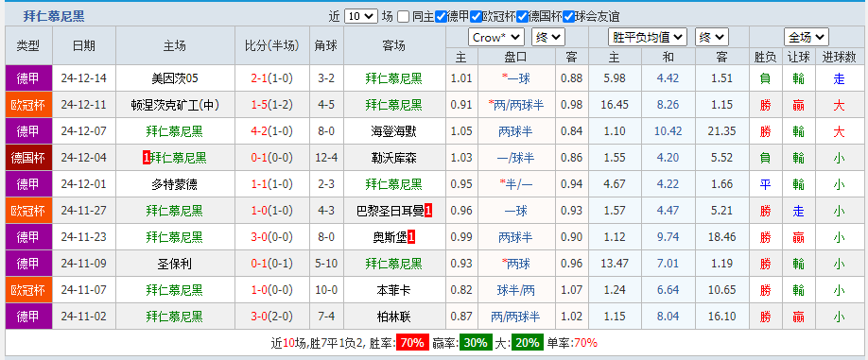Click the 角球 column header
Screen dimensions: 868x360
click(x=326, y=45)
